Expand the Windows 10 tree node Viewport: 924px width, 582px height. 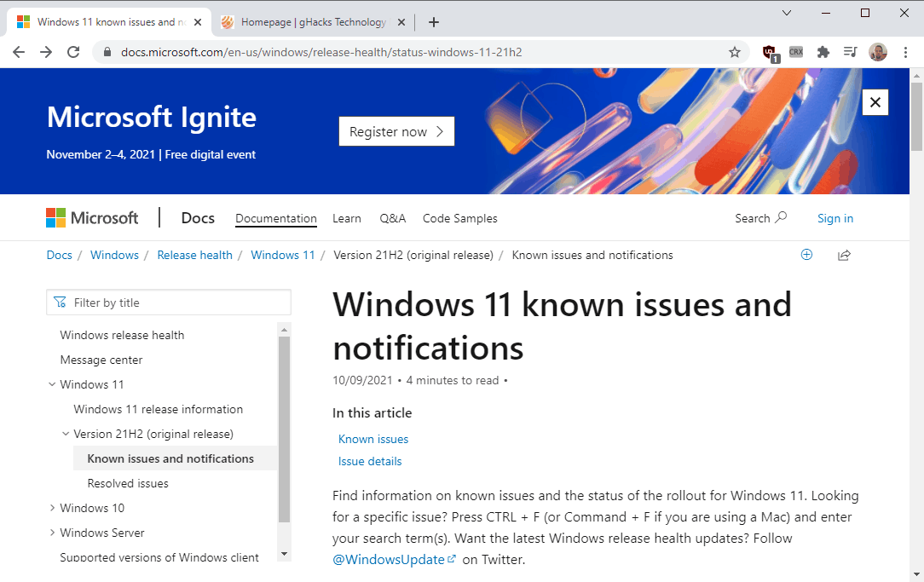click(52, 508)
